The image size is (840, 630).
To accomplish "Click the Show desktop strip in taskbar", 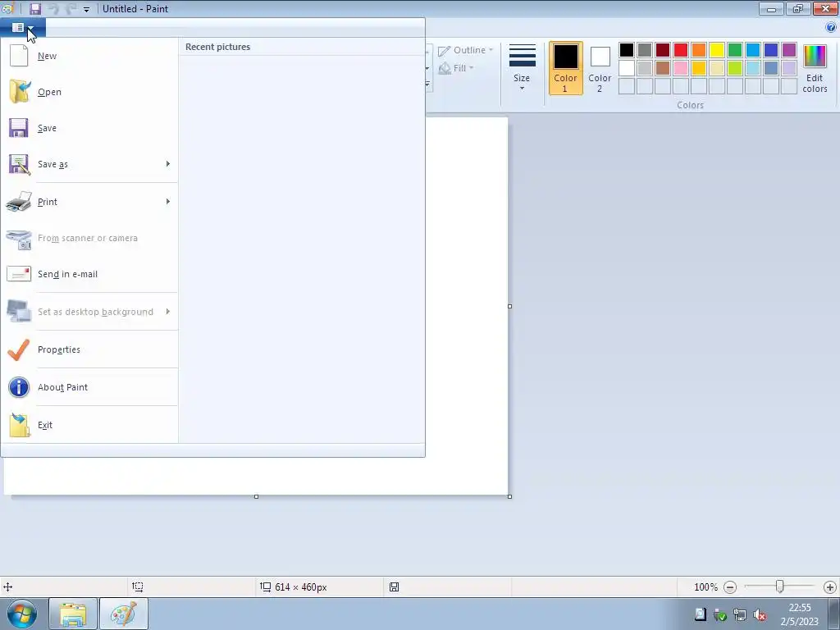I will [833, 614].
